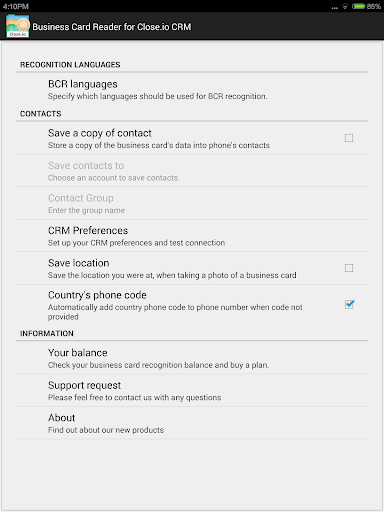Viewport: 384px width, 512px height.
Task: Tap the battery indicator in status bar
Action: click(366, 6)
